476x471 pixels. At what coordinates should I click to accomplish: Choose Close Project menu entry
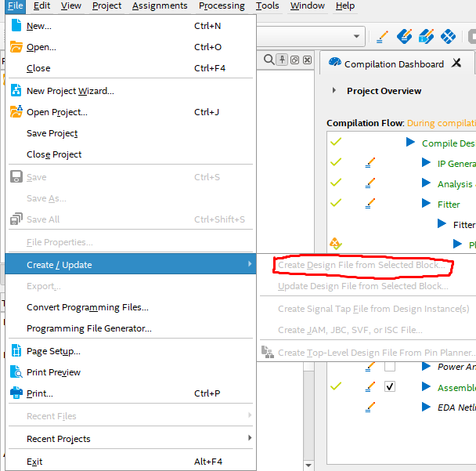pos(131,154)
